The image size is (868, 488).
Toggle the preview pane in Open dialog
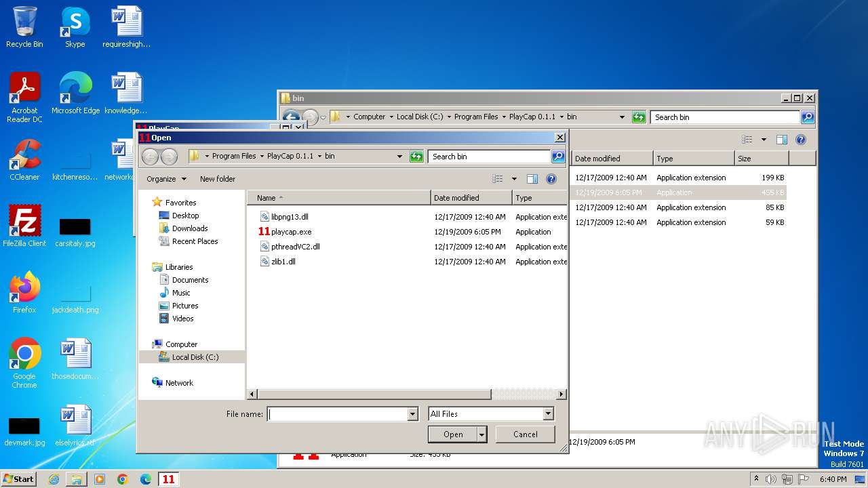[x=532, y=179]
